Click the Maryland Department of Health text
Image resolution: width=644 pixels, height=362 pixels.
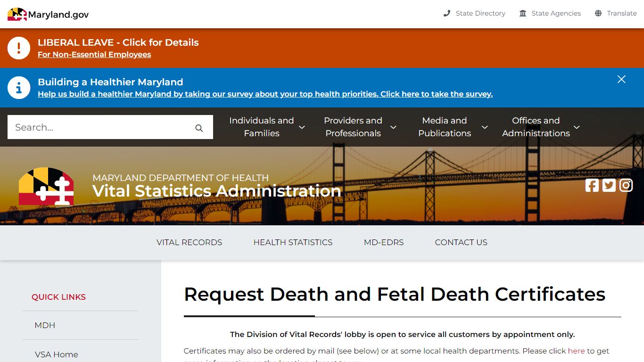click(x=181, y=178)
